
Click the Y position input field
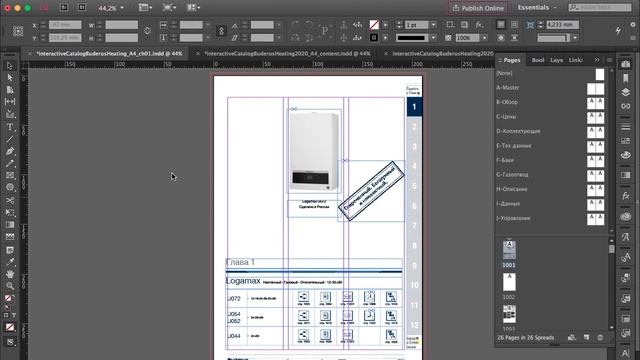[65, 38]
